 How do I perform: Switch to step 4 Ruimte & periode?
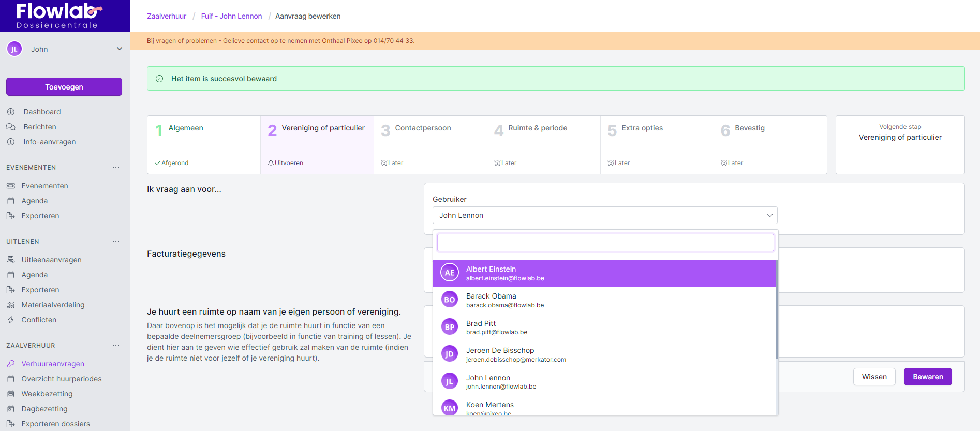tap(537, 128)
